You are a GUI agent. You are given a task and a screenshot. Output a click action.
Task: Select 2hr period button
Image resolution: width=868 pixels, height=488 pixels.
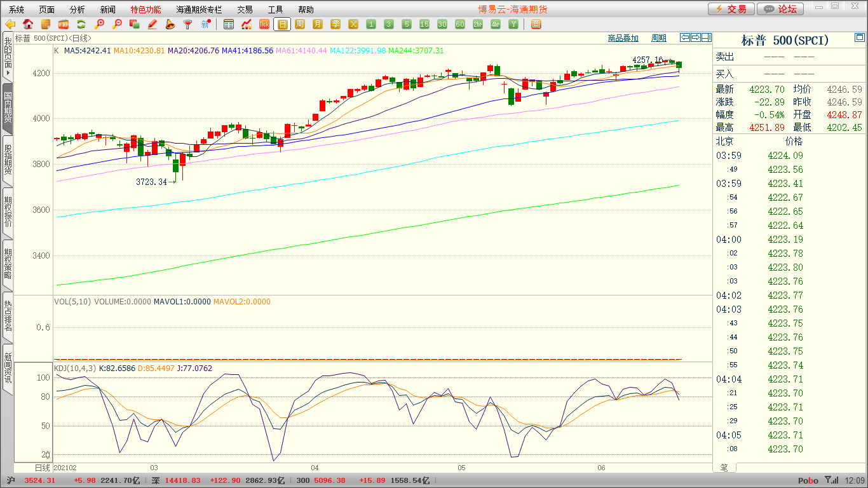[478, 25]
